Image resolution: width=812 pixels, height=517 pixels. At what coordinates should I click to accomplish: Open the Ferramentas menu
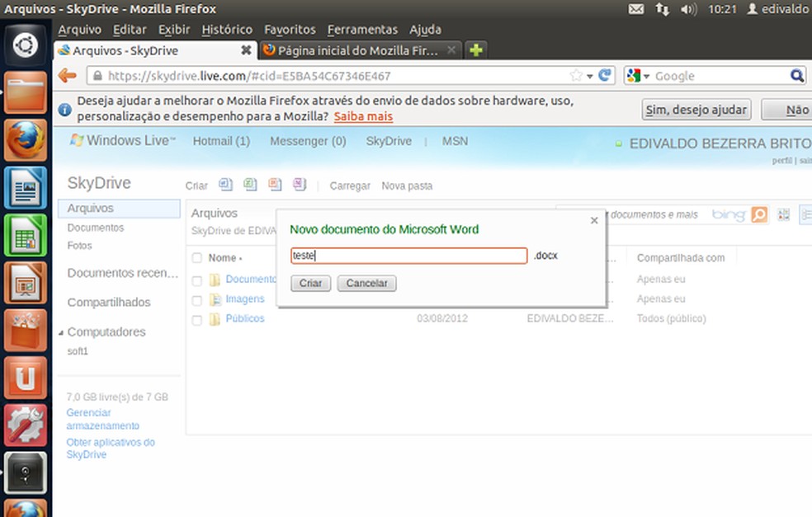(362, 29)
